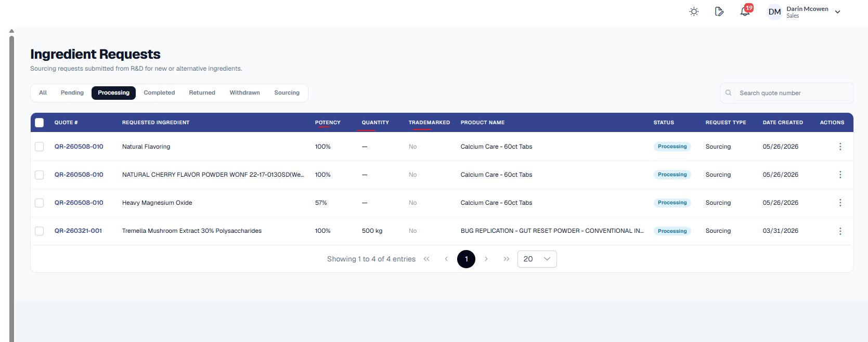868x342 pixels.
Task: Open actions menu for Natural Flavoring row
Action: [840, 147]
